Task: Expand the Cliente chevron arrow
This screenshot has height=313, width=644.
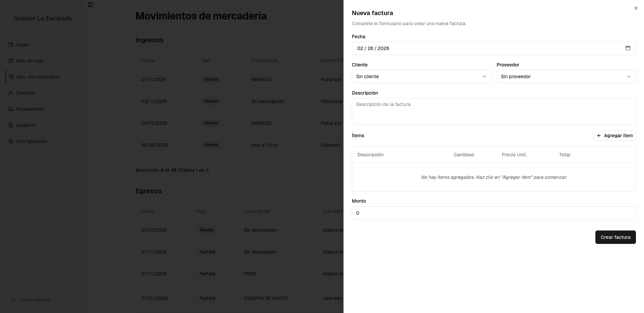Action: click(x=484, y=76)
